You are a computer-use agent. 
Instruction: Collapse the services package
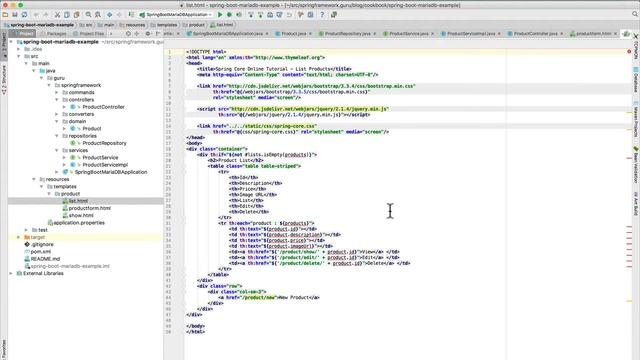pyautogui.click(x=56, y=151)
